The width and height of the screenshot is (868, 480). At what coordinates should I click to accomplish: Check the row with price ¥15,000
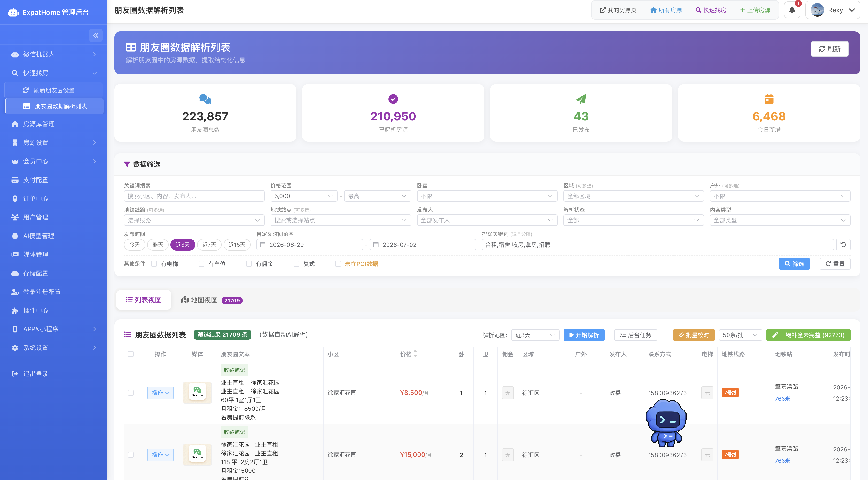coord(131,455)
